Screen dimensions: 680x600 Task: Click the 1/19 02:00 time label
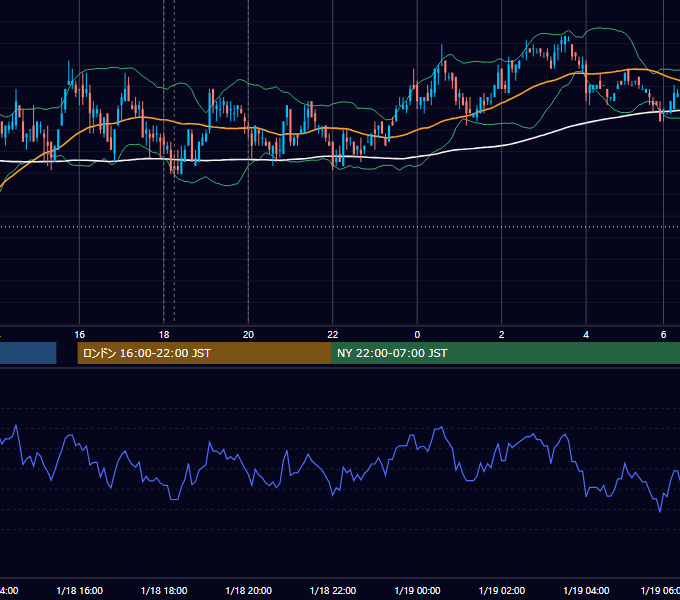(502, 590)
